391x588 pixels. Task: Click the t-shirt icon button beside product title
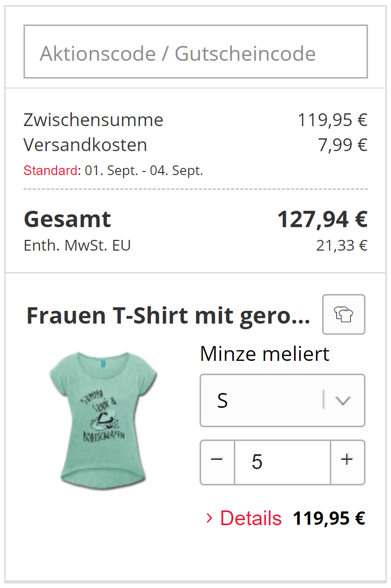tap(344, 314)
